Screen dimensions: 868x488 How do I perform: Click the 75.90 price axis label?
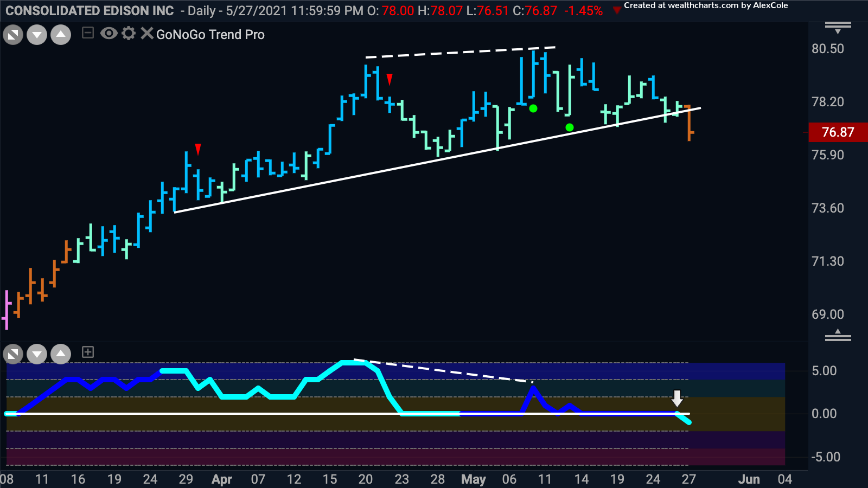tap(828, 155)
